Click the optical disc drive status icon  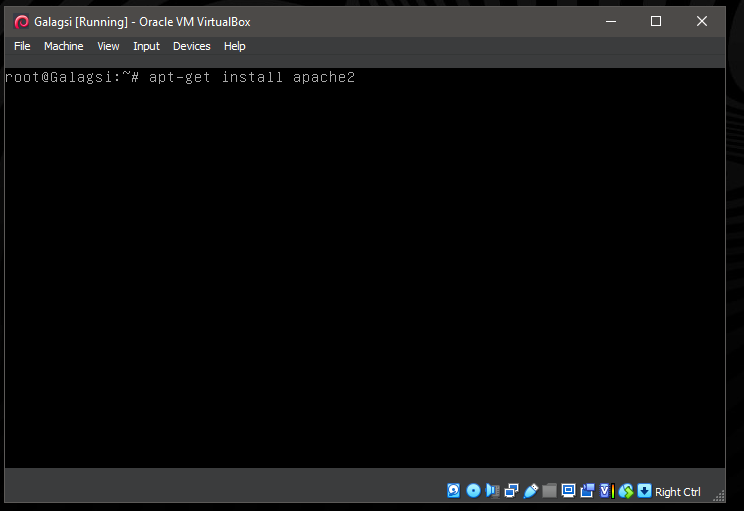[x=473, y=491]
